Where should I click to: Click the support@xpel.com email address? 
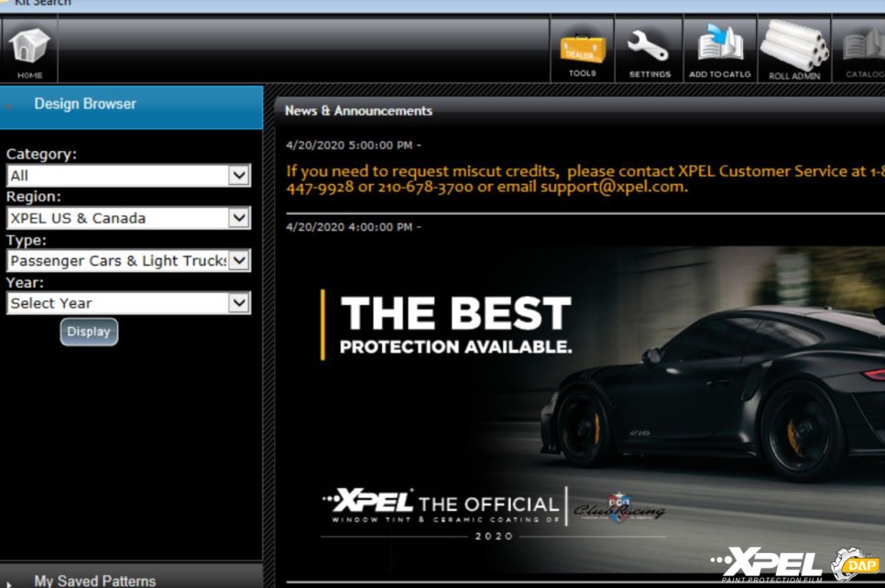pyautogui.click(x=613, y=187)
